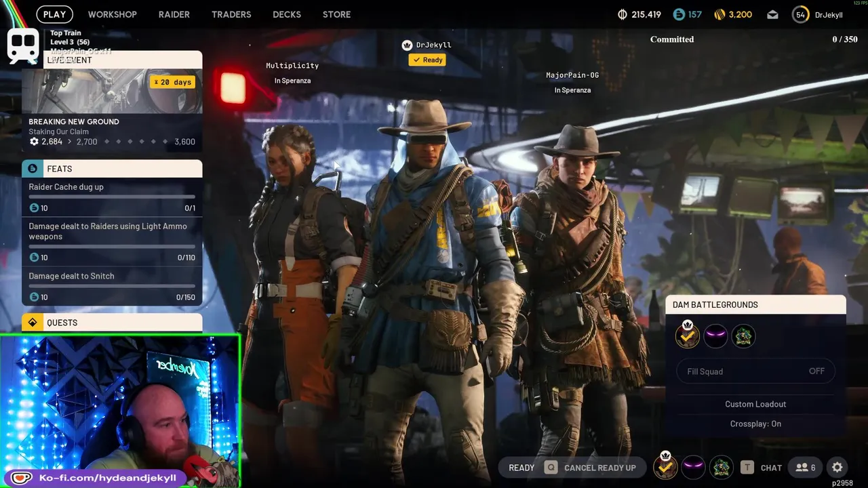Click the 2,700 milestone value
The image size is (868, 488).
pyautogui.click(x=87, y=142)
